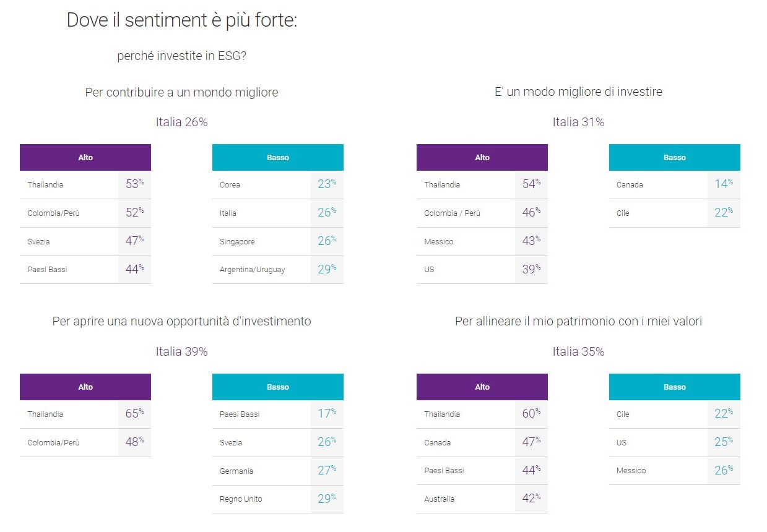Select the Thailandia 65% row
This screenshot has height=532, width=767.
tap(85, 414)
